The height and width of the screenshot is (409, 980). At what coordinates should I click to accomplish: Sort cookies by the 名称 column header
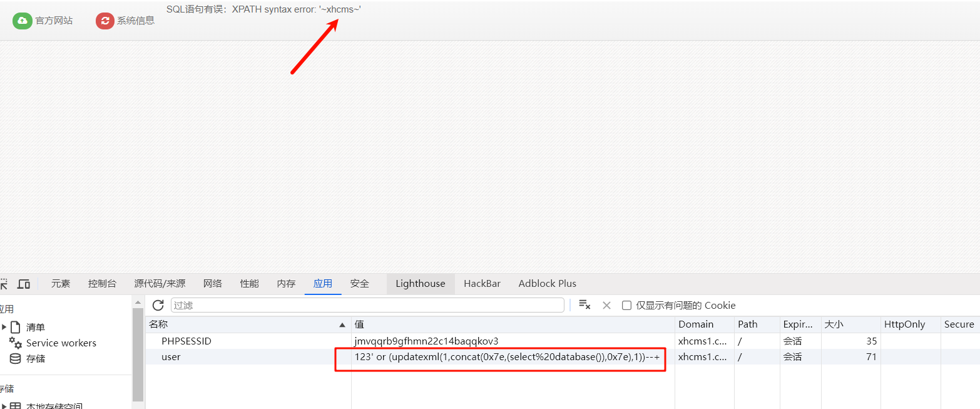coord(248,324)
